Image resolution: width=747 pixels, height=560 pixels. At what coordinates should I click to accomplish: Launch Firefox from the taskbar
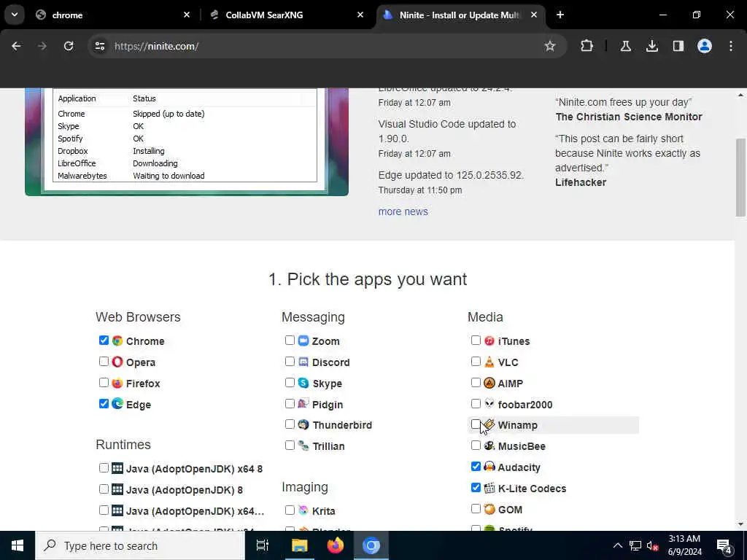coord(336,545)
